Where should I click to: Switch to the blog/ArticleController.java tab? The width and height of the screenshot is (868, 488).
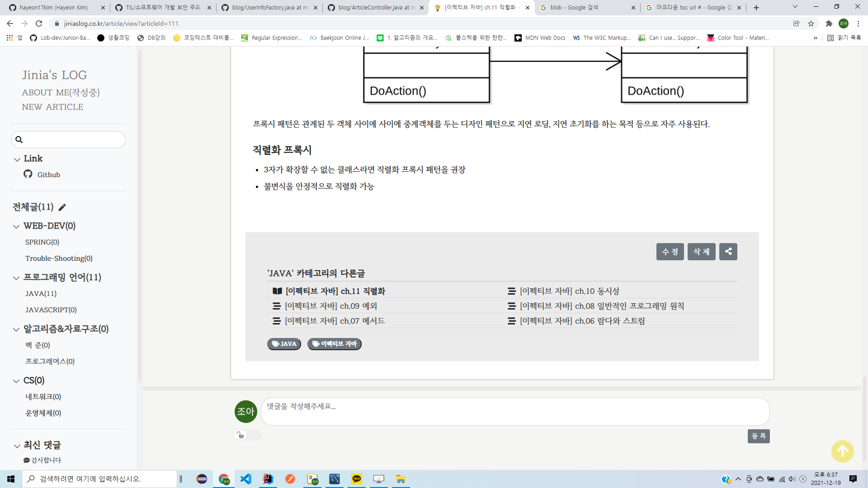[x=375, y=8]
